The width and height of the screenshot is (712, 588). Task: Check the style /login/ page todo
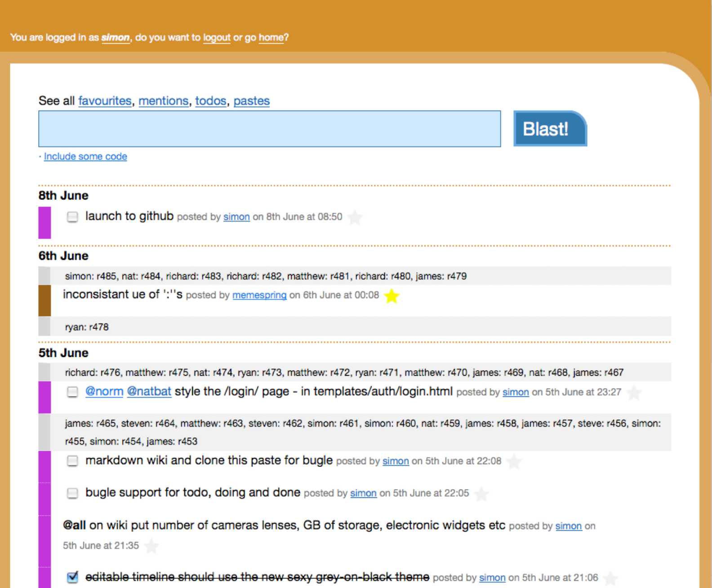(x=72, y=392)
